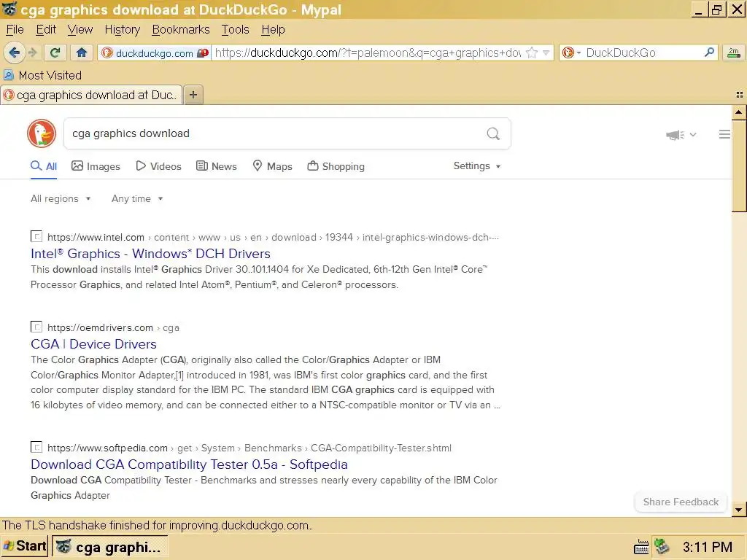
Task: Expand the Settings dropdown
Action: point(477,166)
